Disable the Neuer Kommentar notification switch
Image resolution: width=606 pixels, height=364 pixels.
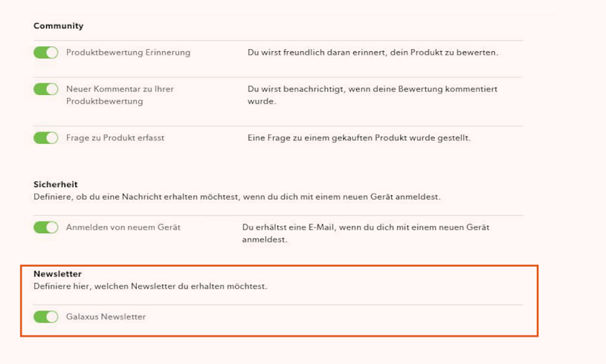pyautogui.click(x=45, y=89)
